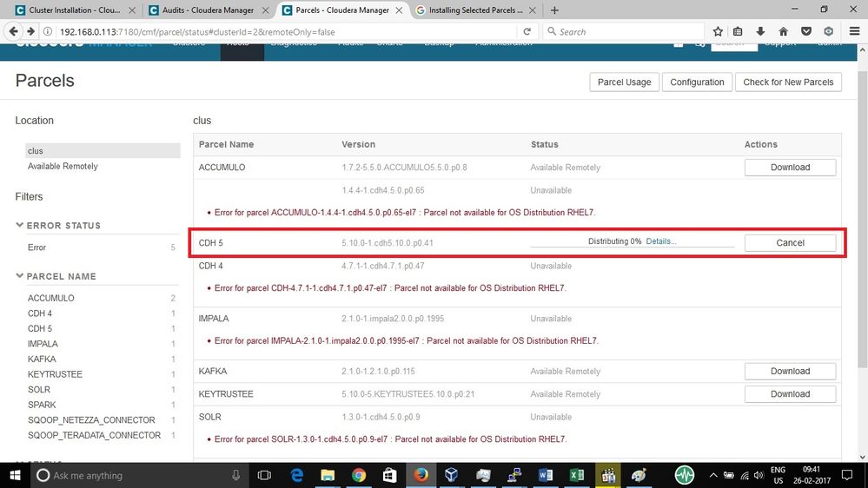Click the extension icon beside Pocket

click(x=829, y=31)
